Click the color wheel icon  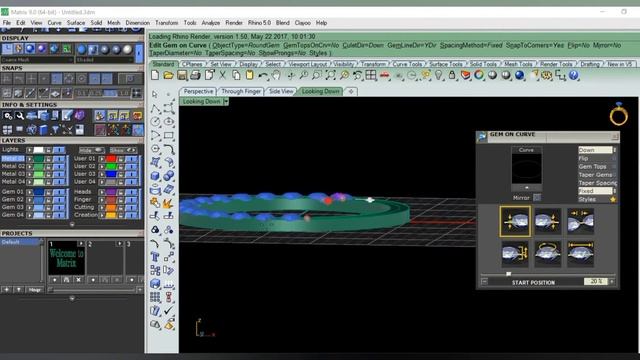pyautogui.click(x=479, y=75)
